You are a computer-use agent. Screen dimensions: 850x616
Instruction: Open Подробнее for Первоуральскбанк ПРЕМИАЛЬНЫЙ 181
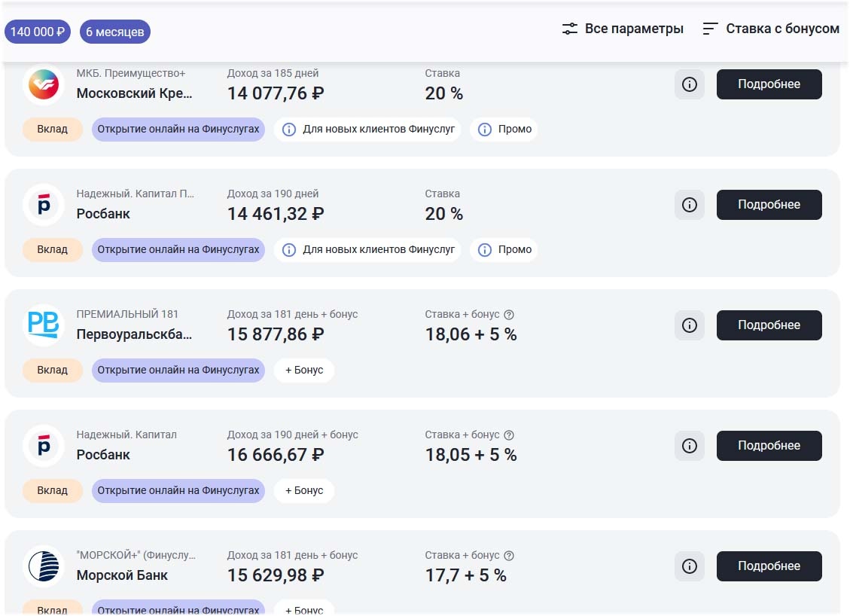[769, 325]
